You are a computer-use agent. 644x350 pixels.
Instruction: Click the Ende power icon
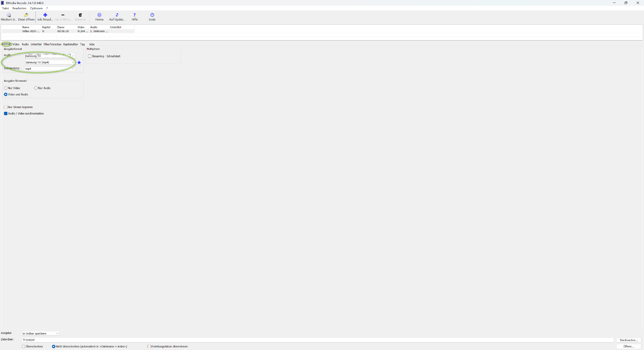pyautogui.click(x=152, y=15)
